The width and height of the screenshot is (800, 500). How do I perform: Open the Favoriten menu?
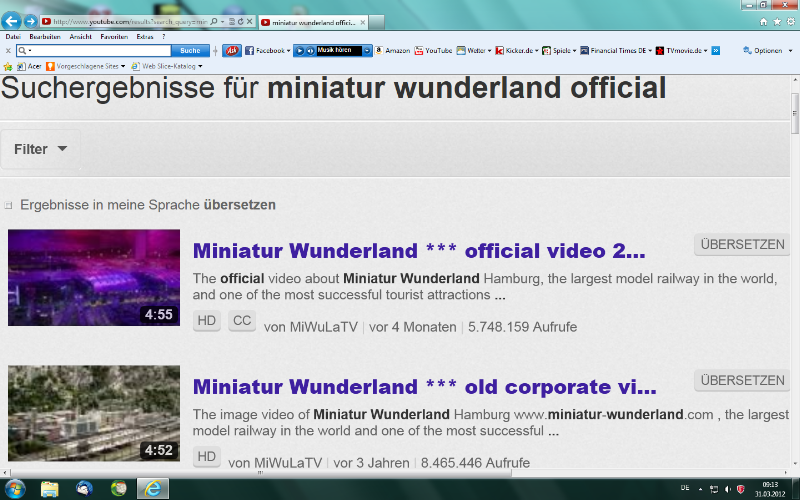[113, 36]
